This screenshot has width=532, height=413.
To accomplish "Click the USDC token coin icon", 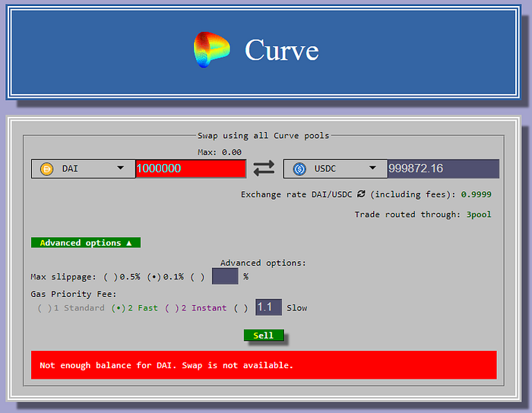I will click(x=299, y=169).
